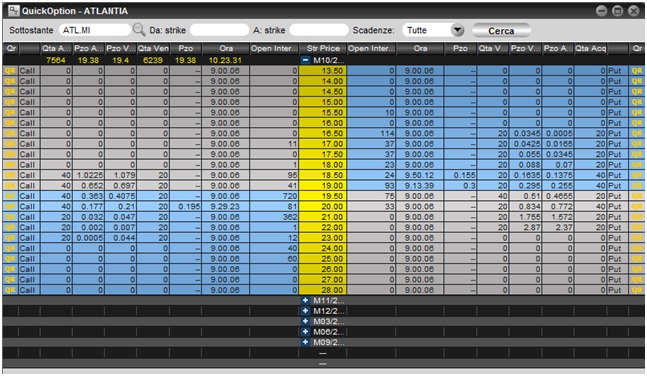647x376 pixels.
Task: Click QR icon for the 17.50 Put
Action: coord(637,154)
